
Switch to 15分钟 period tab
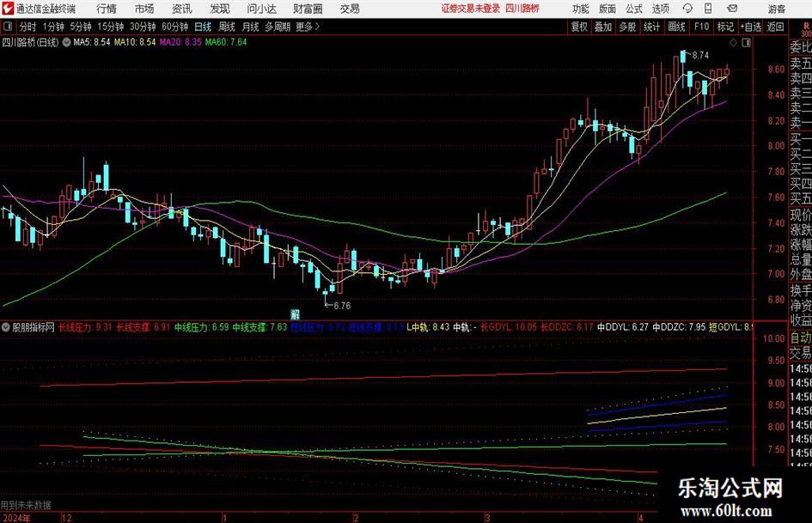(x=110, y=27)
